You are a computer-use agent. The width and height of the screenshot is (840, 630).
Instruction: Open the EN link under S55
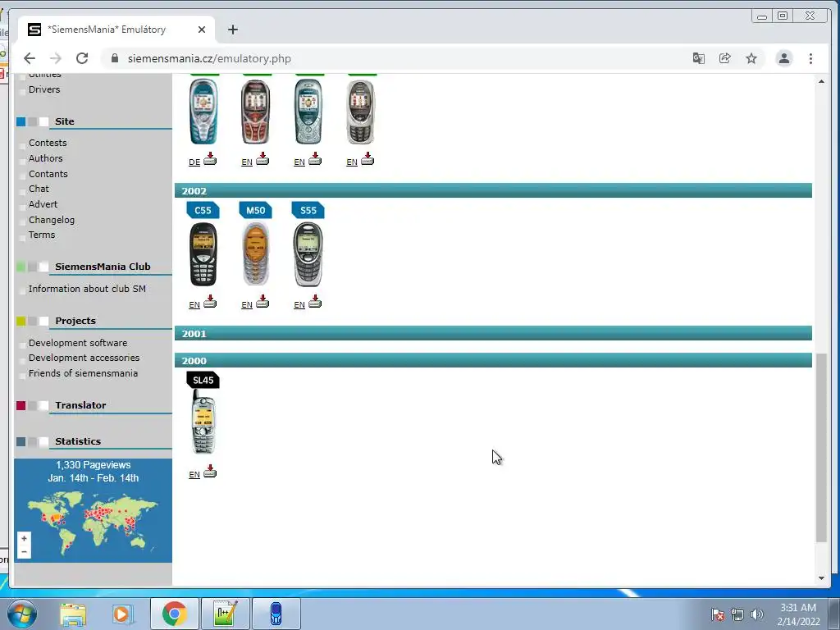299,305
